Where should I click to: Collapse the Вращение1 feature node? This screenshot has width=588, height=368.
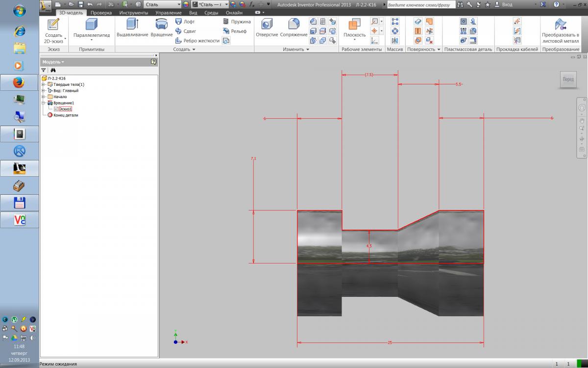pos(44,103)
